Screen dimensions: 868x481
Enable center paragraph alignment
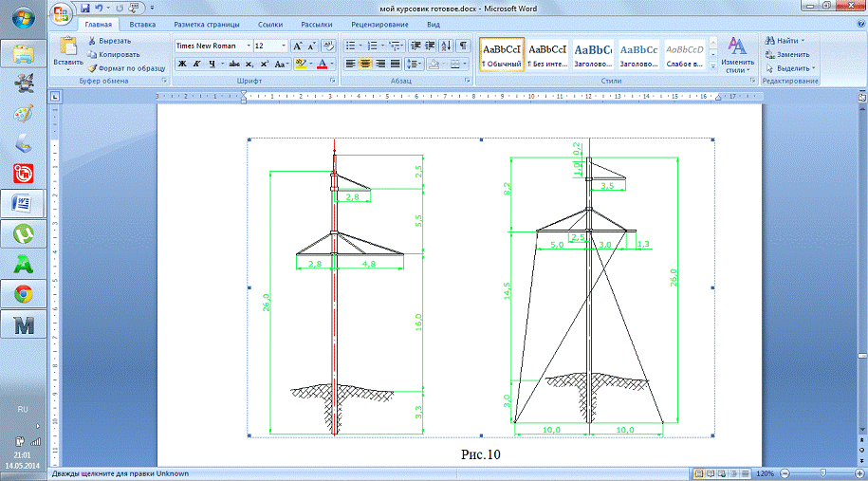365,65
